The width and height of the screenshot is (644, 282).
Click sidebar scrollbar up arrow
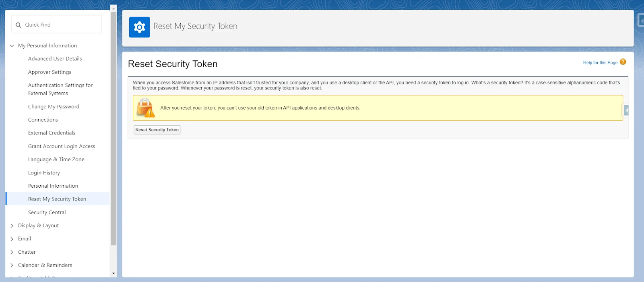[x=114, y=8]
